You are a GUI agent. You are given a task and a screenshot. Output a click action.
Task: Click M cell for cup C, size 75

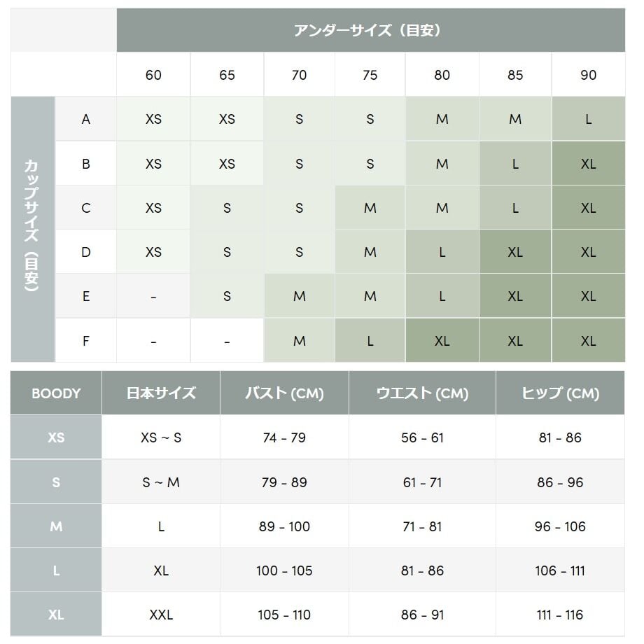click(370, 208)
